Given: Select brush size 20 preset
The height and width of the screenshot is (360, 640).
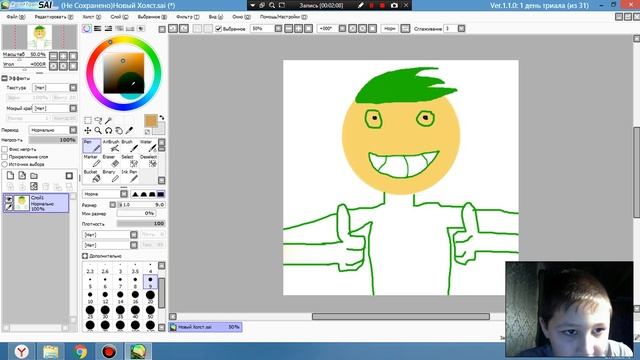Looking at the screenshot, I should click(x=150, y=297).
